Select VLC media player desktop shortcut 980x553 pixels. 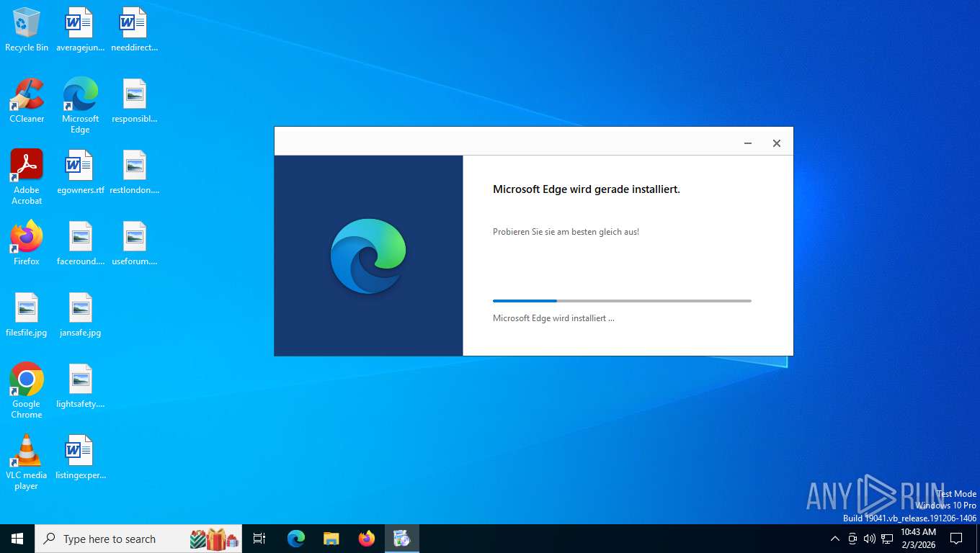coord(27,462)
